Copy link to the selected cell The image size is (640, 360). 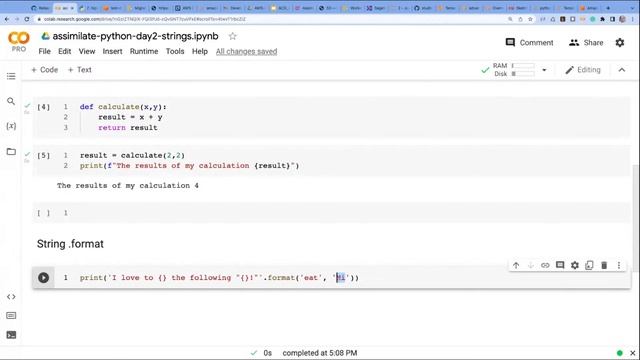pyautogui.click(x=545, y=265)
